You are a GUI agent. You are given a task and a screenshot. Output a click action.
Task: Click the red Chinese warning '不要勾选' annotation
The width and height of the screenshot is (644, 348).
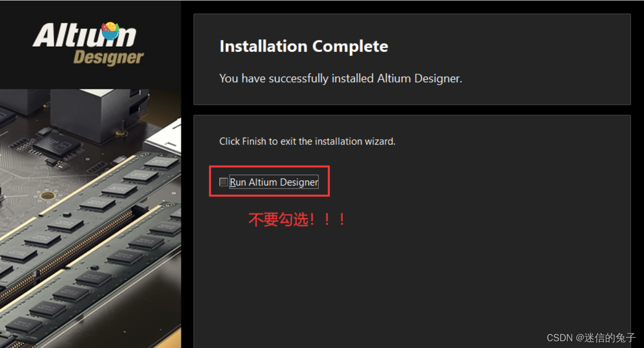[x=297, y=220]
